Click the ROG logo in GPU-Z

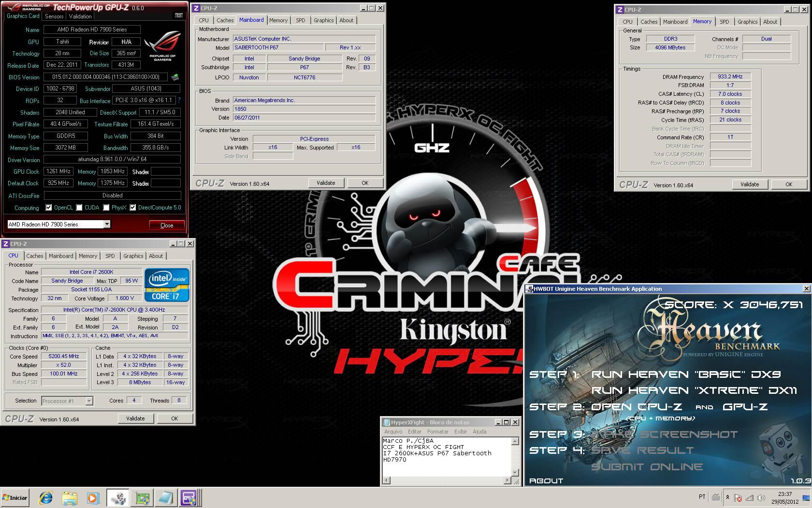tap(163, 46)
